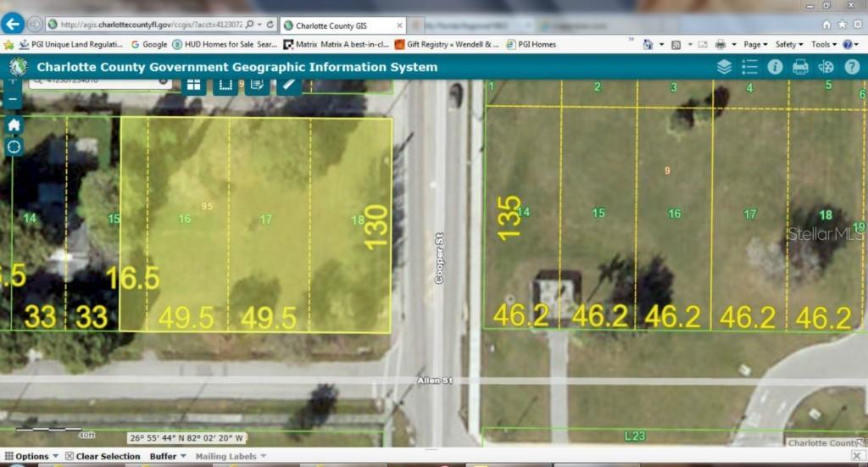This screenshot has width=868, height=467.
Task: Open the address bar dropdown arrow
Action: point(259,25)
